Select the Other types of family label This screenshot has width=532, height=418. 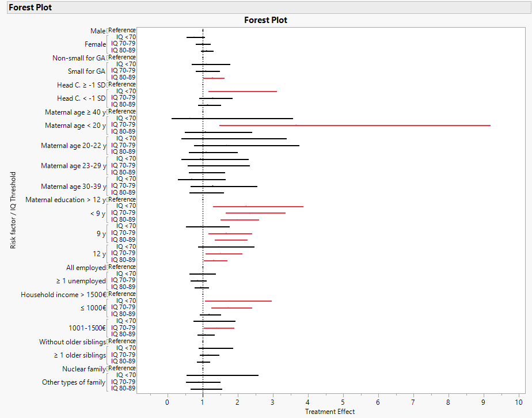tap(74, 382)
